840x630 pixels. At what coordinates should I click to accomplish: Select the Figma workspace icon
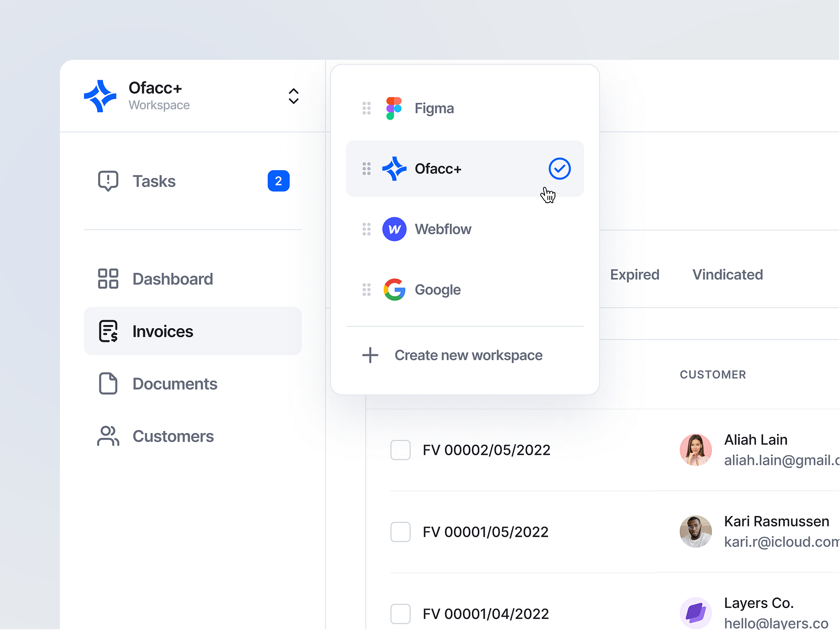[x=393, y=108]
